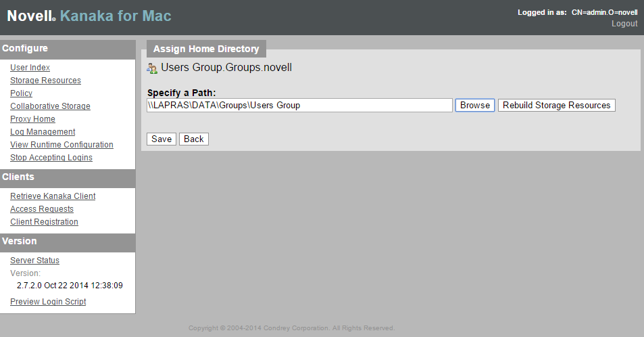Click Rebuild Storage Resources button
Viewport: 644px width, 337px height.
tap(557, 106)
